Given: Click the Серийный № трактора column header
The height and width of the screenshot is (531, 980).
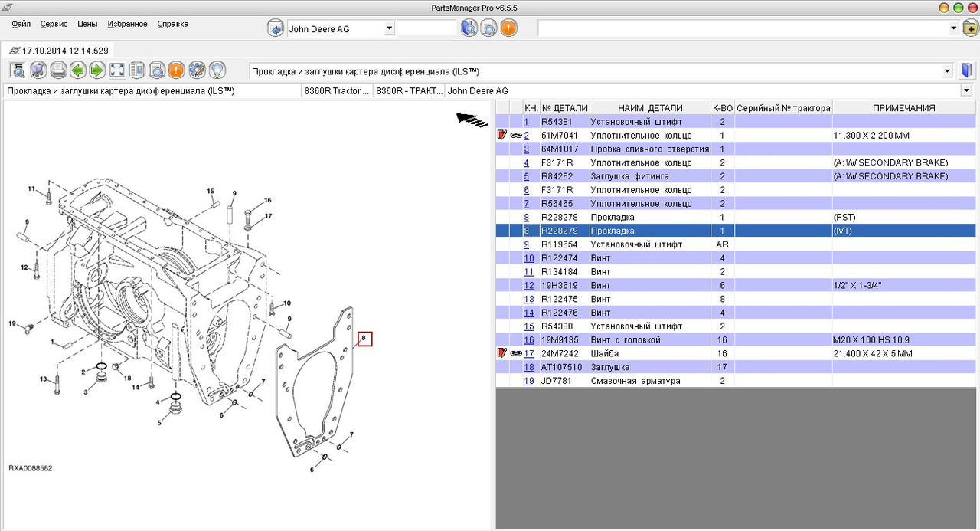Looking at the screenshot, I should point(783,108).
